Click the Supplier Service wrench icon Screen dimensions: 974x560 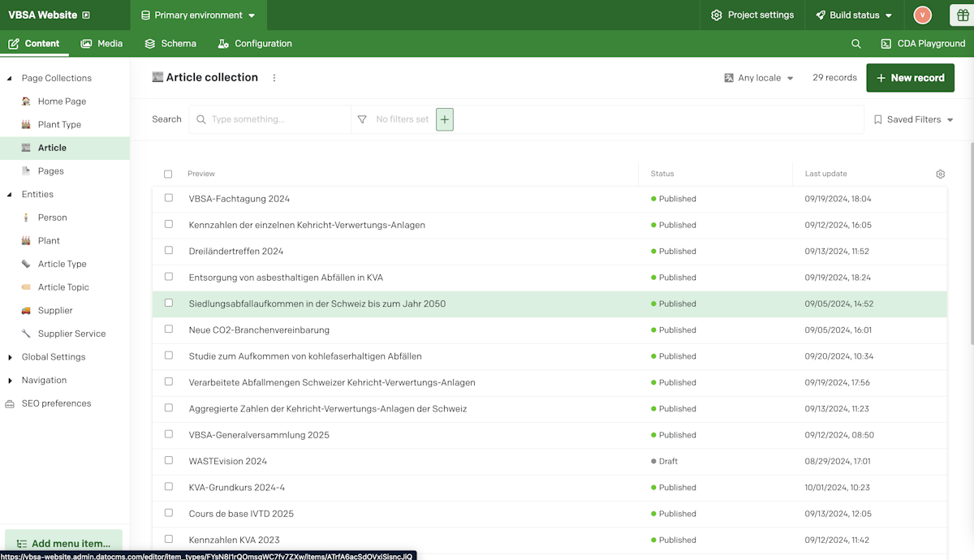pos(26,334)
